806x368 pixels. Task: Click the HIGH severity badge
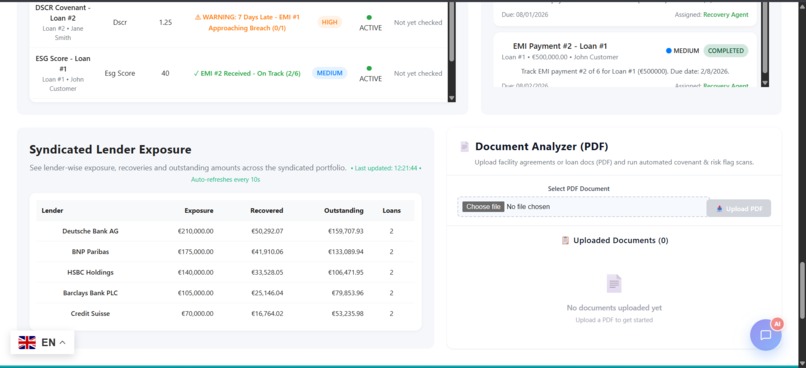pos(329,22)
